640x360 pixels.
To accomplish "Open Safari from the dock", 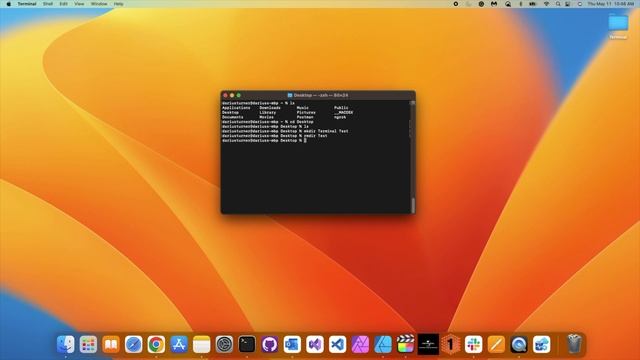I will (133, 344).
